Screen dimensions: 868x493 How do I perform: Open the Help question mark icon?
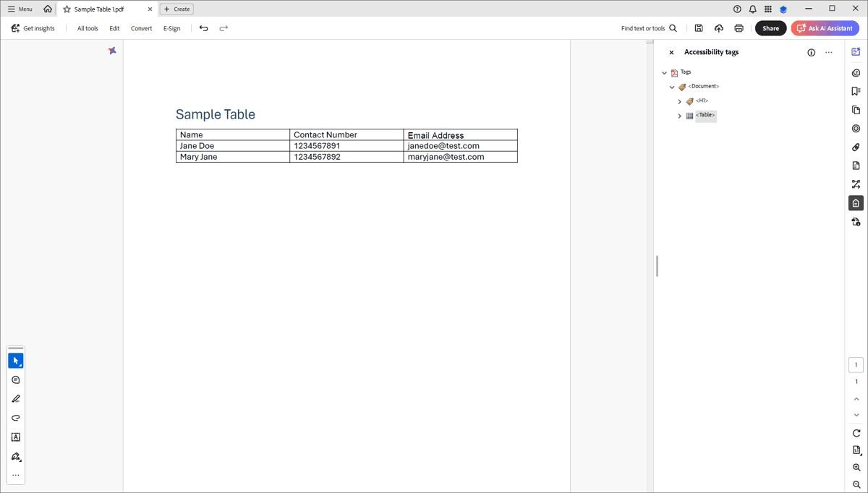pyautogui.click(x=737, y=9)
